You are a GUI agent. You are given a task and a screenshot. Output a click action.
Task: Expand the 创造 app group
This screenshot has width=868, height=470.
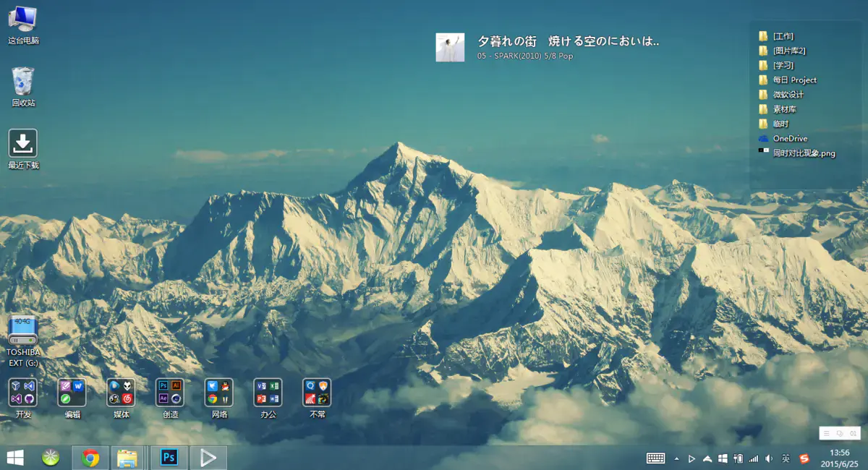point(170,393)
